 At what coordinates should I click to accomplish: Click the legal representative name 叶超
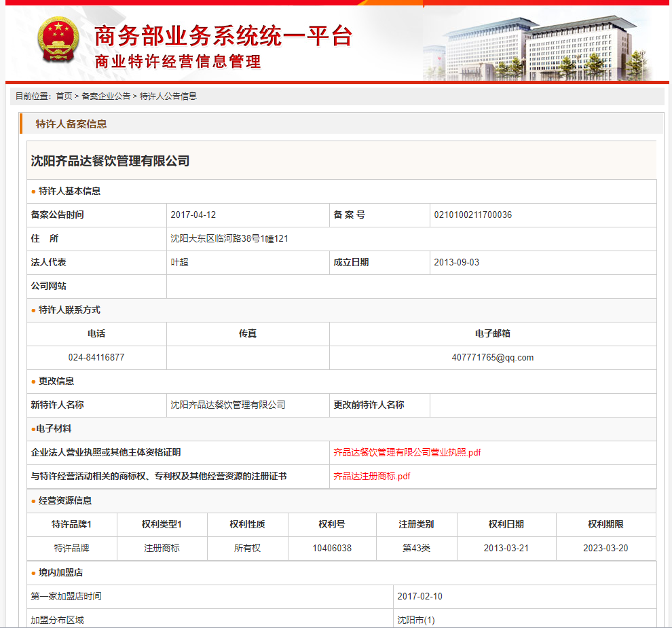click(x=179, y=262)
